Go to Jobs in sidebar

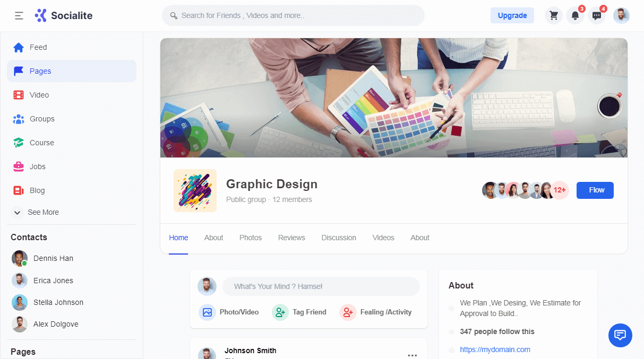[37, 167]
